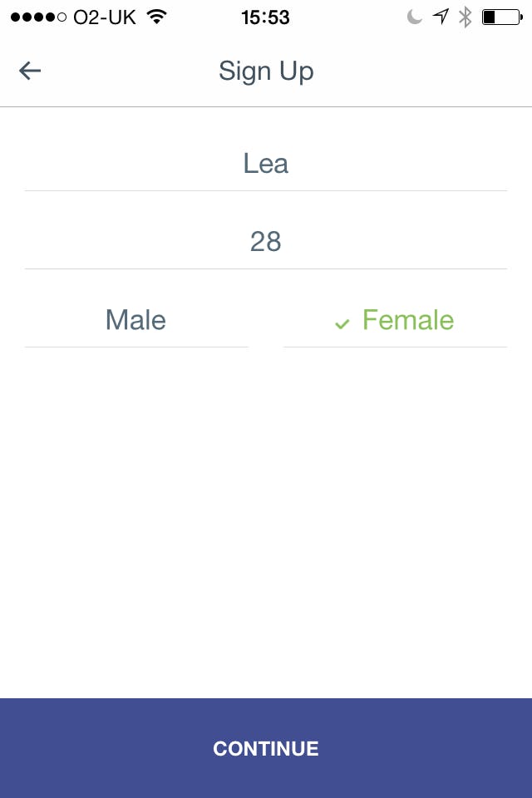Tap the back arrow icon
Viewport: 532px width, 798px height.
(30, 71)
